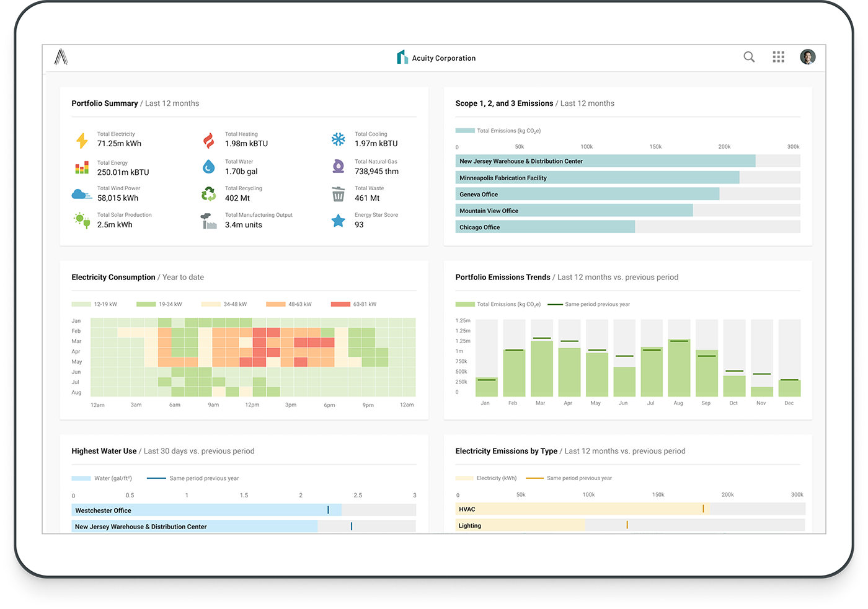868x609 pixels.
Task: Click the 738,945 thm natural gas value
Action: (376, 172)
